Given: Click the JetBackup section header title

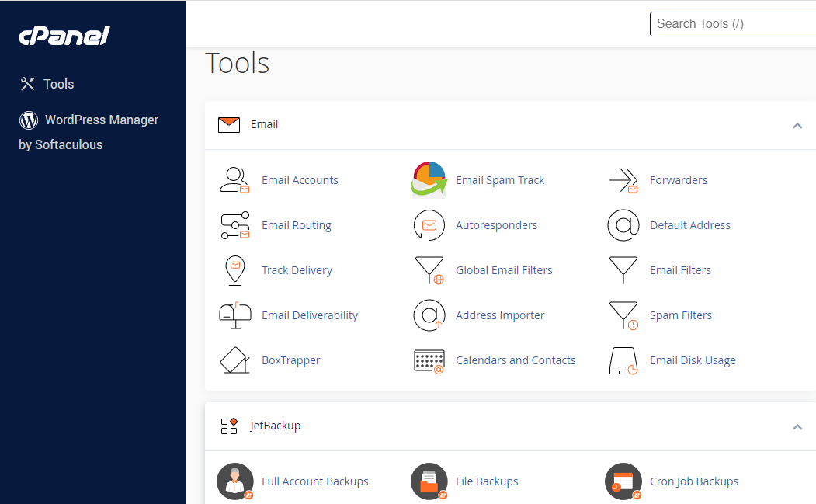Looking at the screenshot, I should click(276, 426).
